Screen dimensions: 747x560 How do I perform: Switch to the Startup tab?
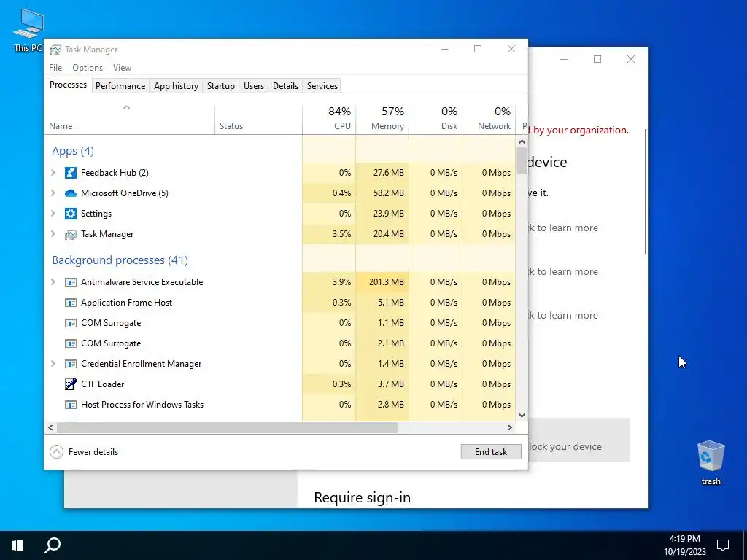pyautogui.click(x=220, y=86)
